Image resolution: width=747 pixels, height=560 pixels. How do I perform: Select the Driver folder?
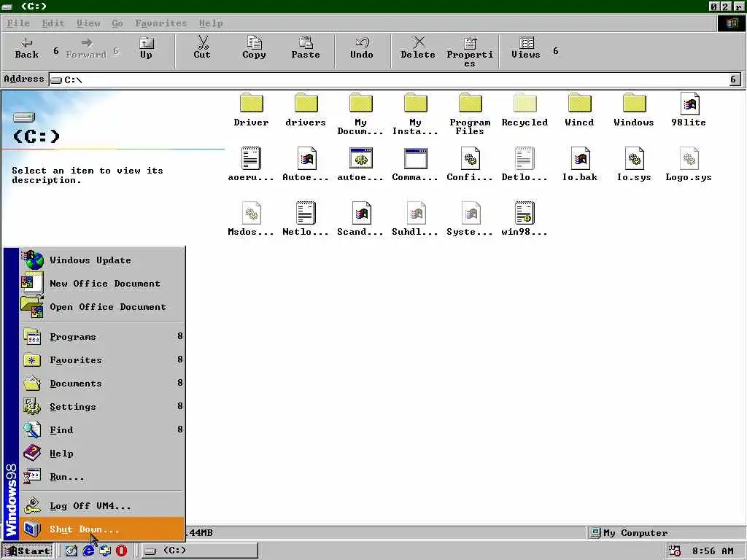[251, 110]
